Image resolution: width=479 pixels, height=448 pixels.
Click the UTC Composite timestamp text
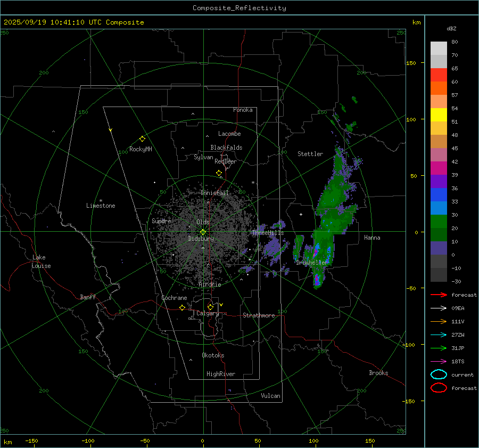74,22
